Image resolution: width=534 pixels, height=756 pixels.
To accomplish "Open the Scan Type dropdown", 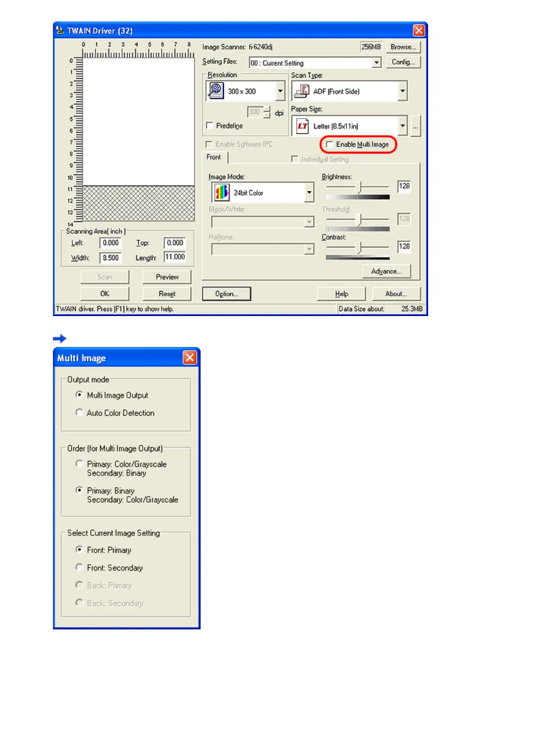I will coord(403,91).
